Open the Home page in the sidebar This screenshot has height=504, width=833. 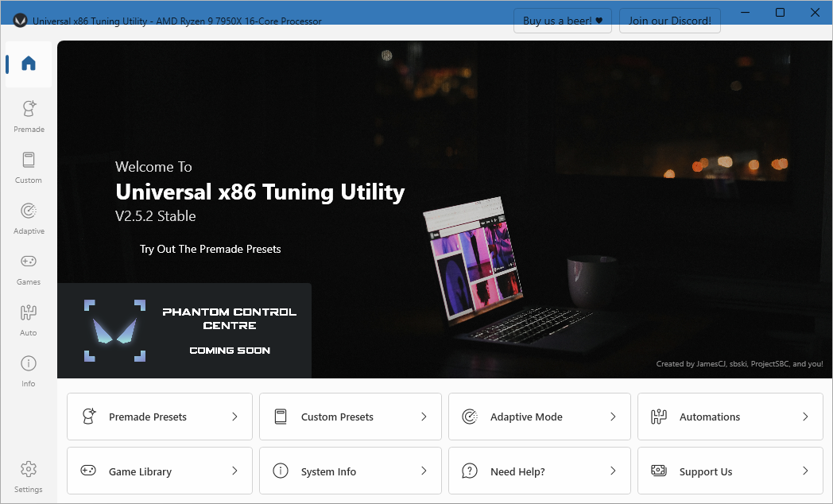pos(29,64)
